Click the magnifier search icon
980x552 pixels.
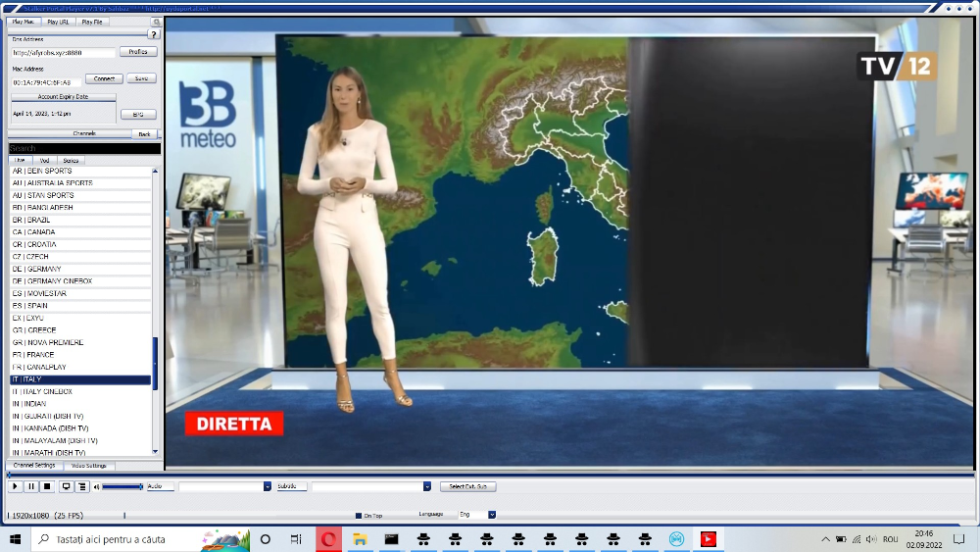coord(156,22)
